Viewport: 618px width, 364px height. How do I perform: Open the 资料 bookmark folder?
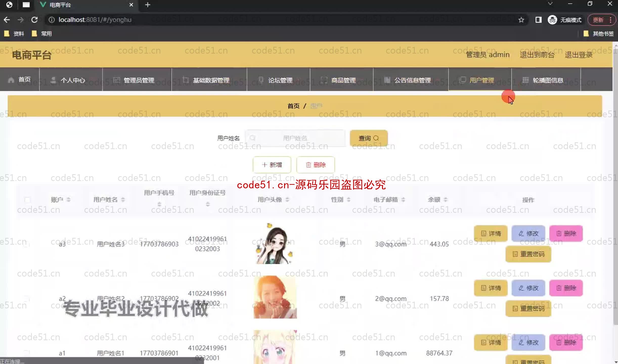click(14, 34)
